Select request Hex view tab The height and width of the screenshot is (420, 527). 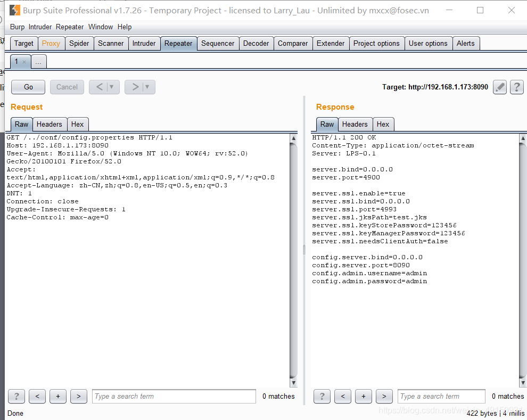click(x=77, y=125)
